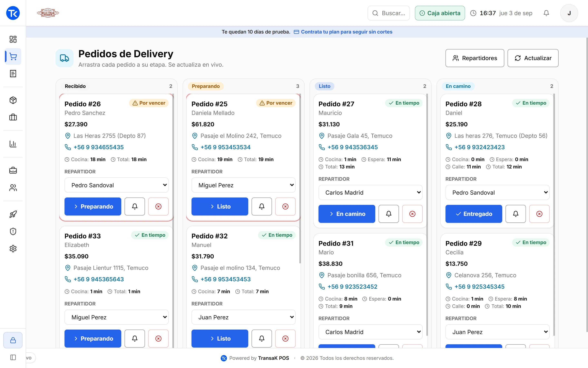Mark Pedido #28 as Entregado
588x368 pixels.
pos(474,214)
